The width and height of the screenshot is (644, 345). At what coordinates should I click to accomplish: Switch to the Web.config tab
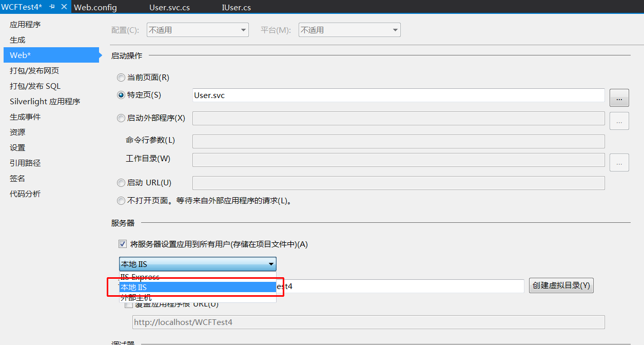(x=95, y=8)
